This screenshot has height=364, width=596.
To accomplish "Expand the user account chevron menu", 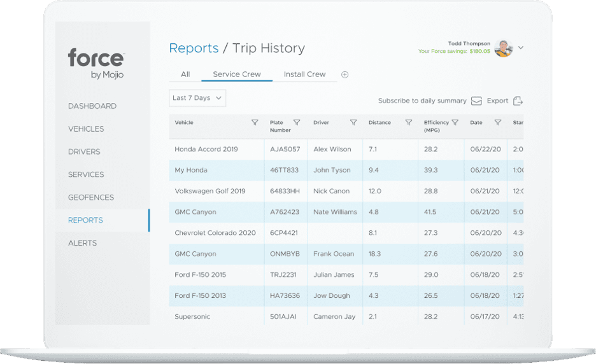I will click(521, 48).
